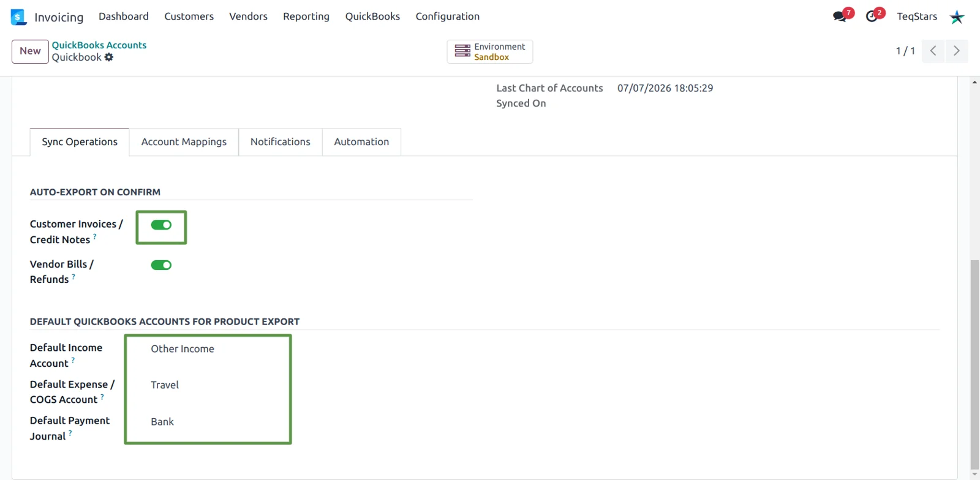Screen dimensions: 980x480
Task: Go back to QuickBooks Accounts breadcrumb
Action: click(x=99, y=45)
